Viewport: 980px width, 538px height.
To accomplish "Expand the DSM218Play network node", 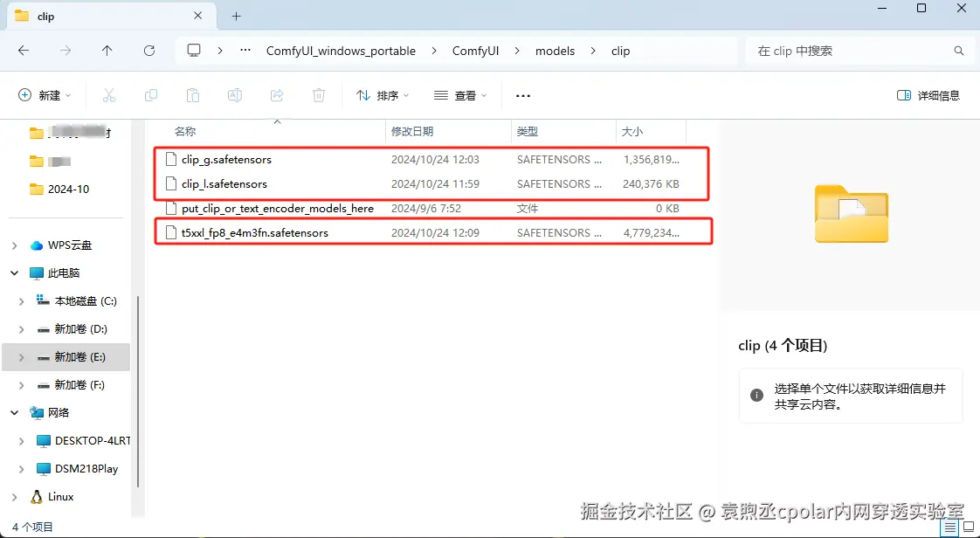I will (22, 469).
